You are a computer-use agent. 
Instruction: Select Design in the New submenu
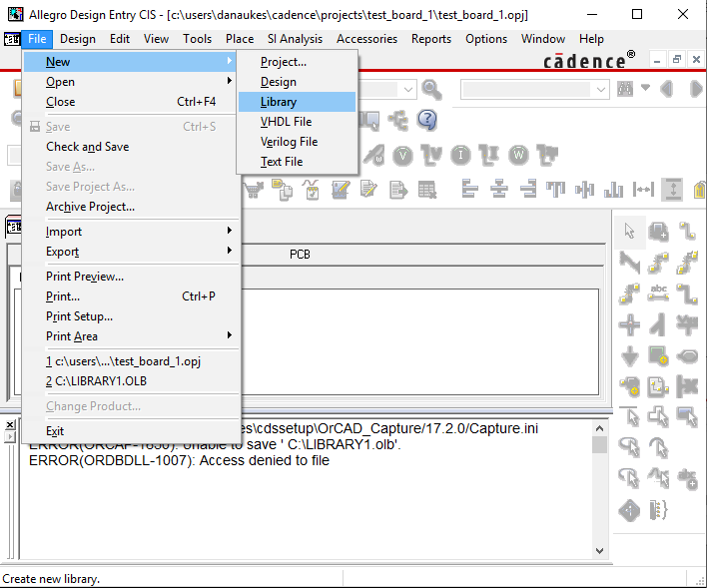pos(298,82)
